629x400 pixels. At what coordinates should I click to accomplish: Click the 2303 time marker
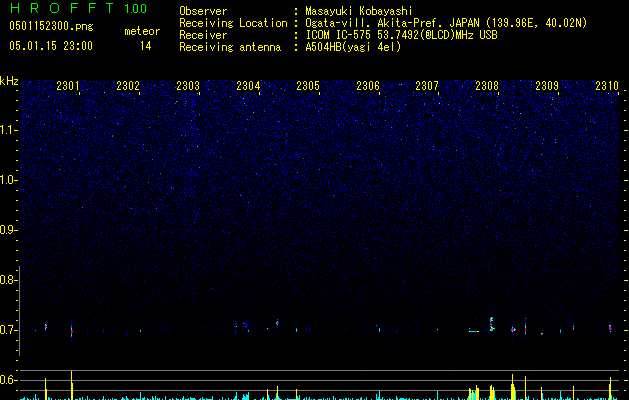[188, 85]
